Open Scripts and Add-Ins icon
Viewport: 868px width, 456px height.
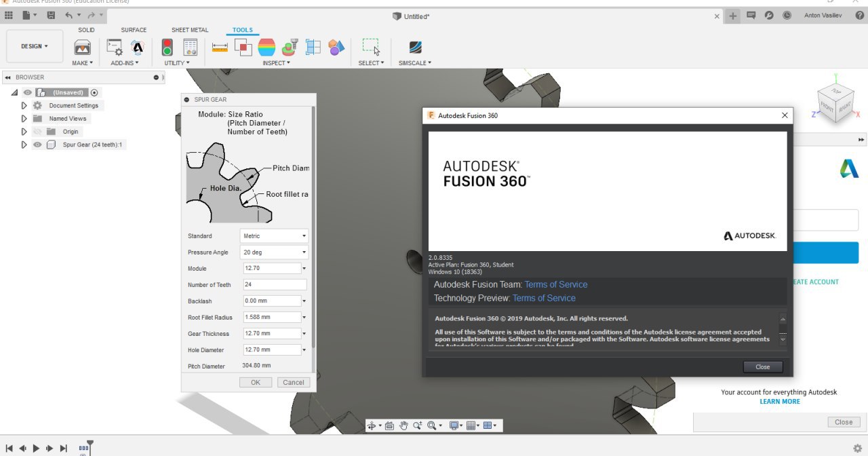pyautogui.click(x=115, y=47)
